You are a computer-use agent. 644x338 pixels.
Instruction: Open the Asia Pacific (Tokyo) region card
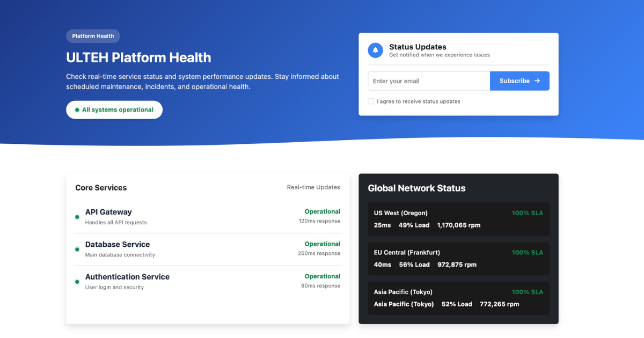(458, 298)
